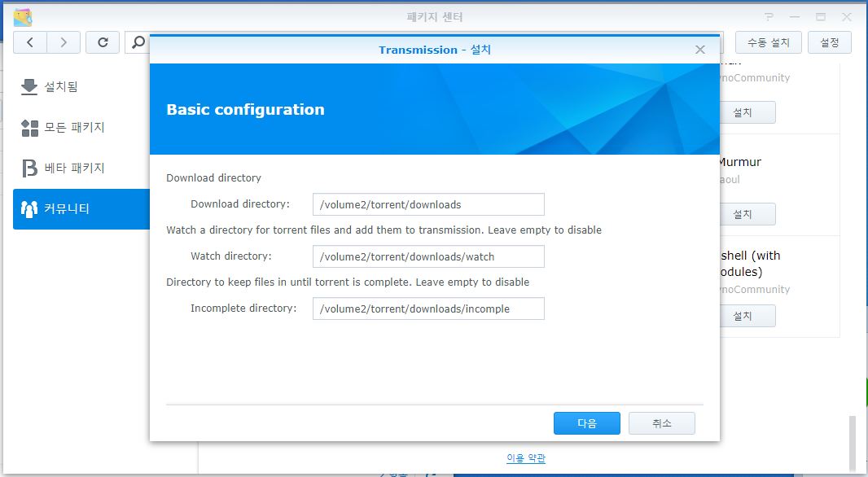Select 커뮤니티 community section
Screen dimensions: 868x477
click(x=81, y=208)
